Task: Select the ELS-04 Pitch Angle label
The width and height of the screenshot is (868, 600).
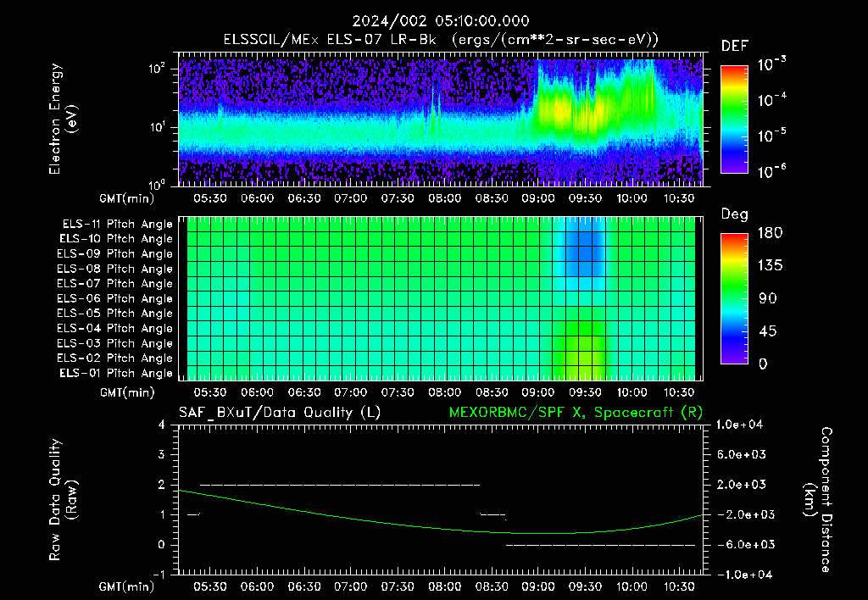Action: click(x=115, y=329)
